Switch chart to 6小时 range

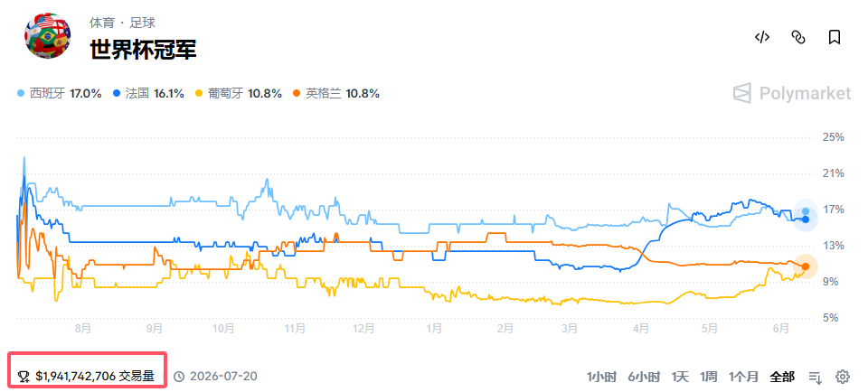pos(644,377)
